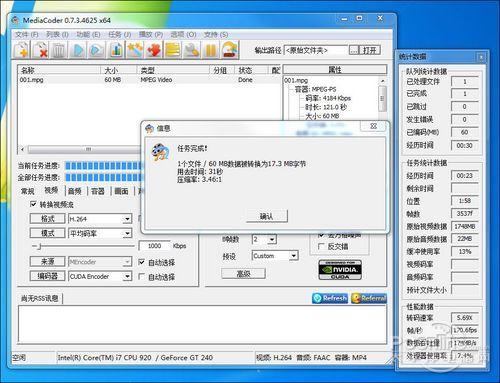Image resolution: width=500 pixels, height=383 pixels.
Task: Click the 大小 column header
Action: pyautogui.click(x=119, y=70)
